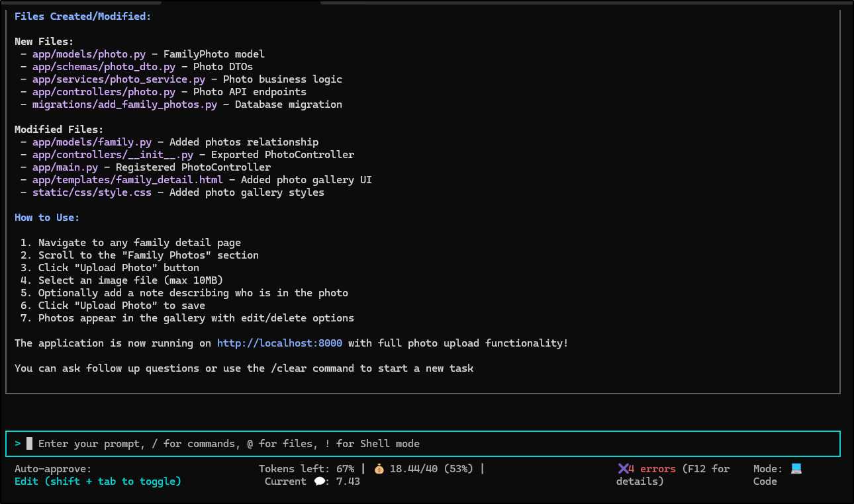The width and height of the screenshot is (854, 504).
Task: Click 'Registered PhotoController' description
Action: [193, 167]
